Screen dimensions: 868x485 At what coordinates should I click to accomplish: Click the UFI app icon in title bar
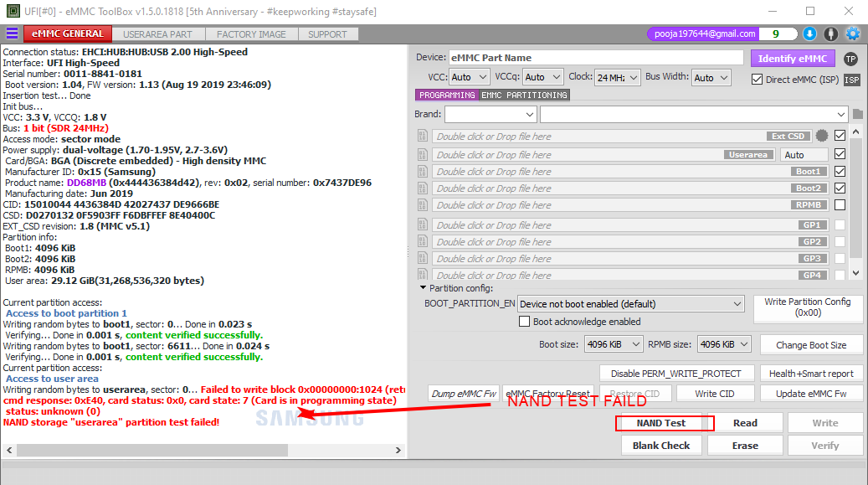pos(13,11)
